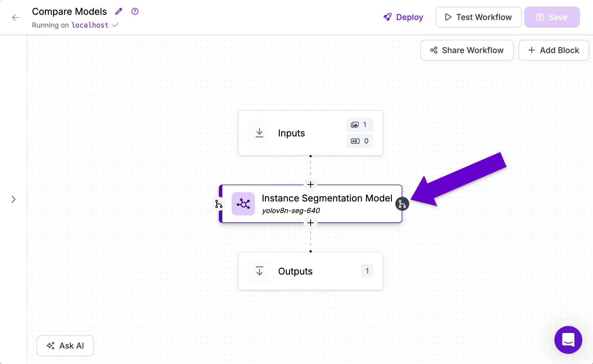Select the Outputs block
Screen dimensions: 593x364
tap(310, 271)
